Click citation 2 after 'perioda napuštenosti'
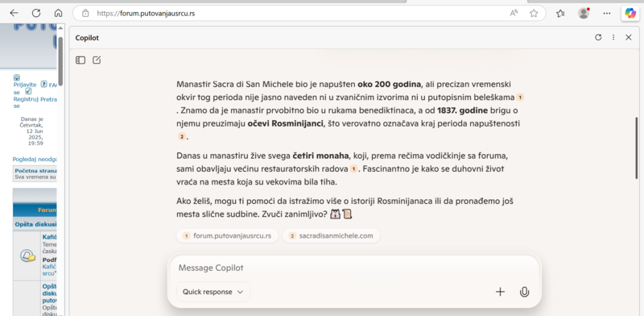 coord(182,136)
